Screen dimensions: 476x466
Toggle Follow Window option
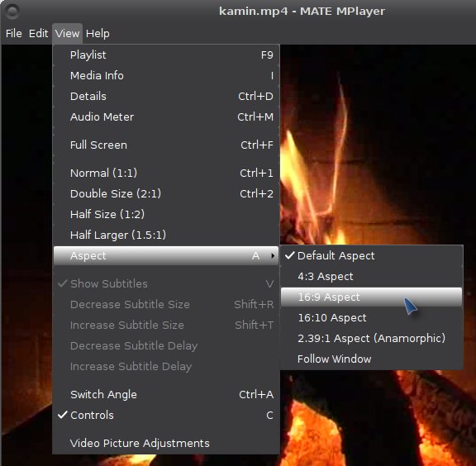coord(372,359)
